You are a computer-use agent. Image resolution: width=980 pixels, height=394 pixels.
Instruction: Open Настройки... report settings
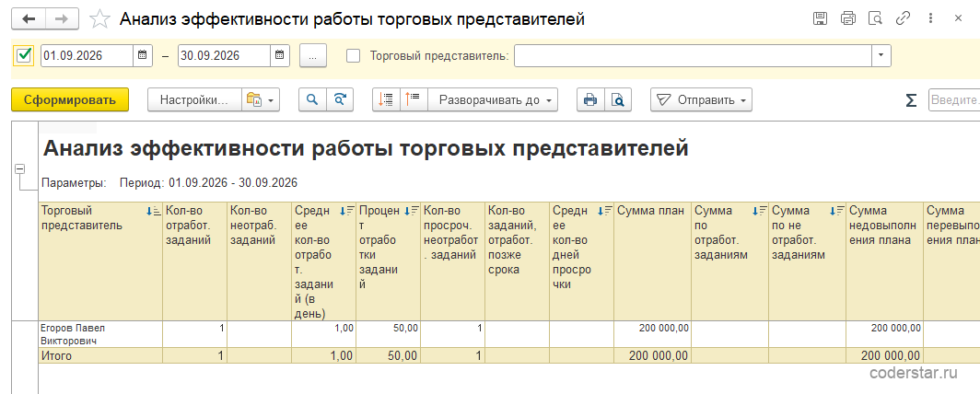[x=194, y=100]
